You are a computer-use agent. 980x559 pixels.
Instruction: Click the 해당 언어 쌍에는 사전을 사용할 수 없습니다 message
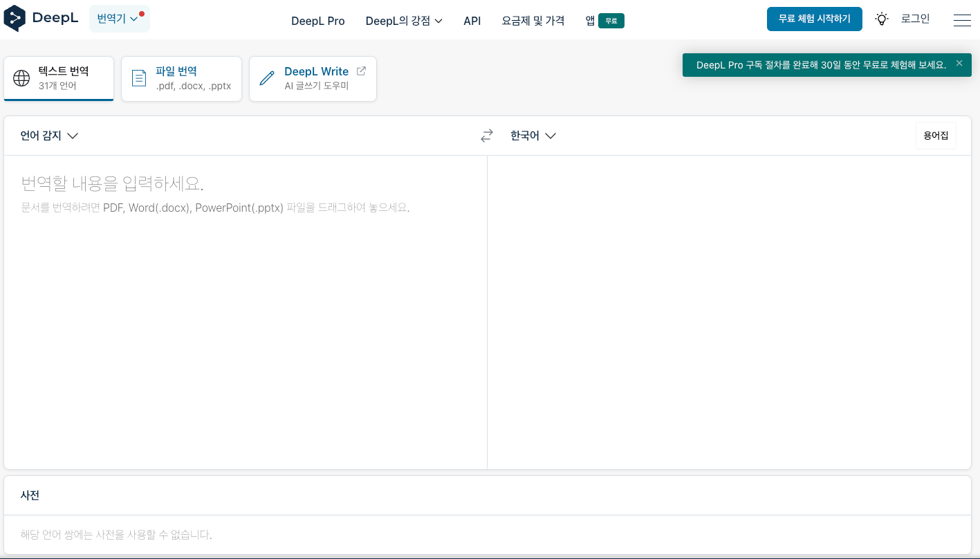point(116,535)
